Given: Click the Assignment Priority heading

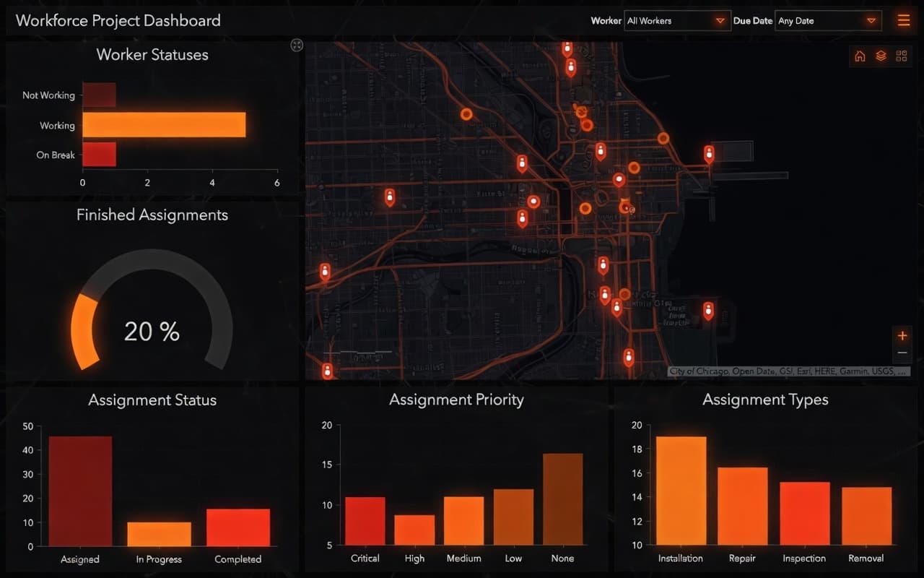Looking at the screenshot, I should (456, 400).
